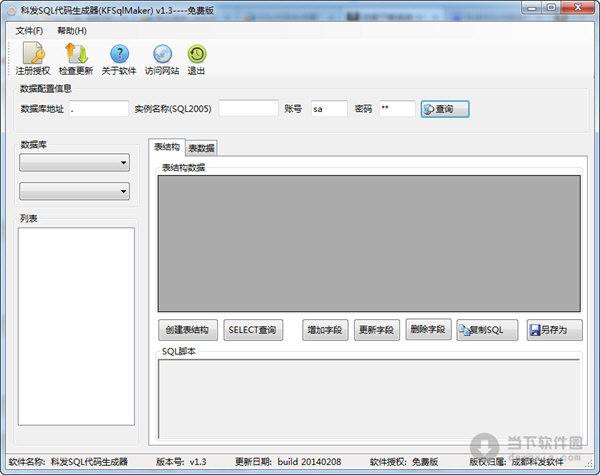Viewport: 600px width, 475px height.
Task: Click the 删除字段 button
Action: coord(428,329)
